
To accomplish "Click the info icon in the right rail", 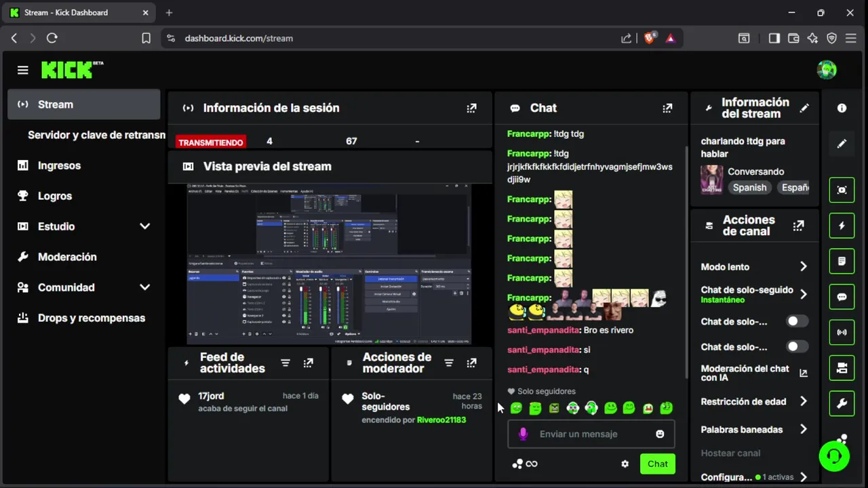I will [x=842, y=108].
